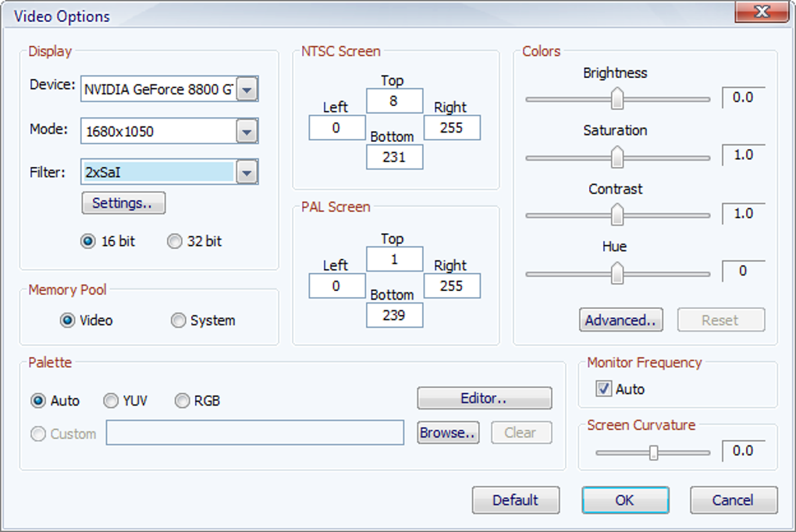Click the Contrast value field 1.0
This screenshot has width=796, height=532.
click(744, 213)
